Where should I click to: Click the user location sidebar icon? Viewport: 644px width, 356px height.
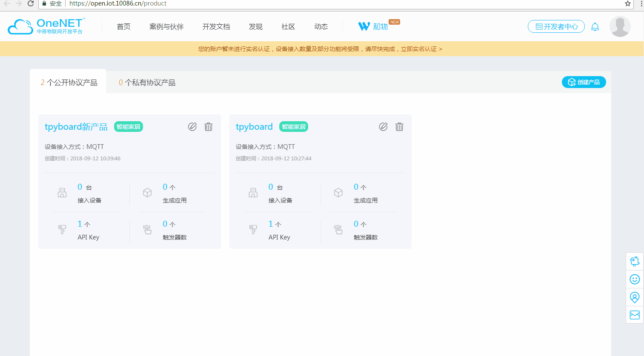pyautogui.click(x=635, y=297)
